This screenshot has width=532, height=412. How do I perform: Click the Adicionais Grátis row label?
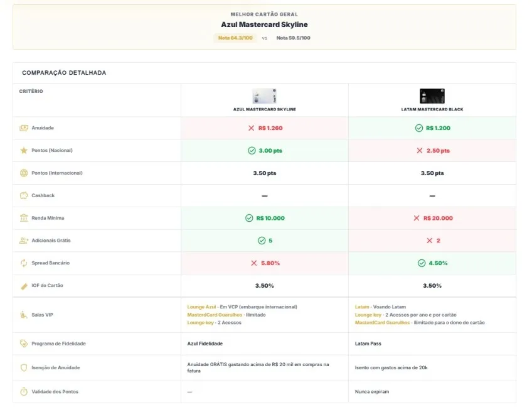[x=51, y=241]
